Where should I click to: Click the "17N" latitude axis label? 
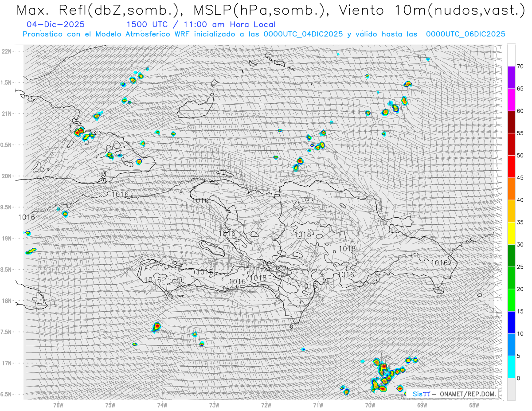click(x=8, y=363)
